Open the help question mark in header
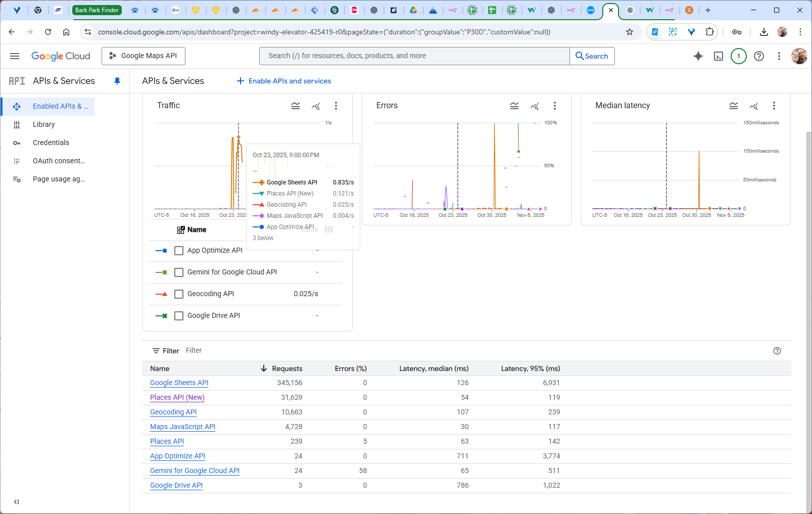Viewport: 812px width, 514px height. click(x=758, y=56)
